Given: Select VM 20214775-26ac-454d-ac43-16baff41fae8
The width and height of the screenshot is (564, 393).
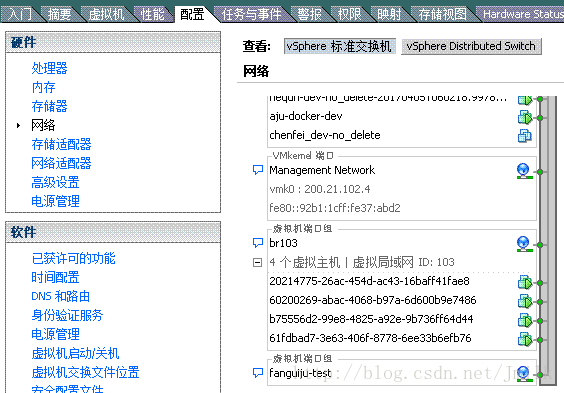Looking at the screenshot, I should tap(369, 281).
